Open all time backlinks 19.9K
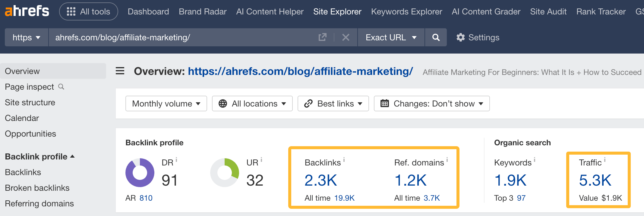The width and height of the screenshot is (644, 216). (x=344, y=198)
